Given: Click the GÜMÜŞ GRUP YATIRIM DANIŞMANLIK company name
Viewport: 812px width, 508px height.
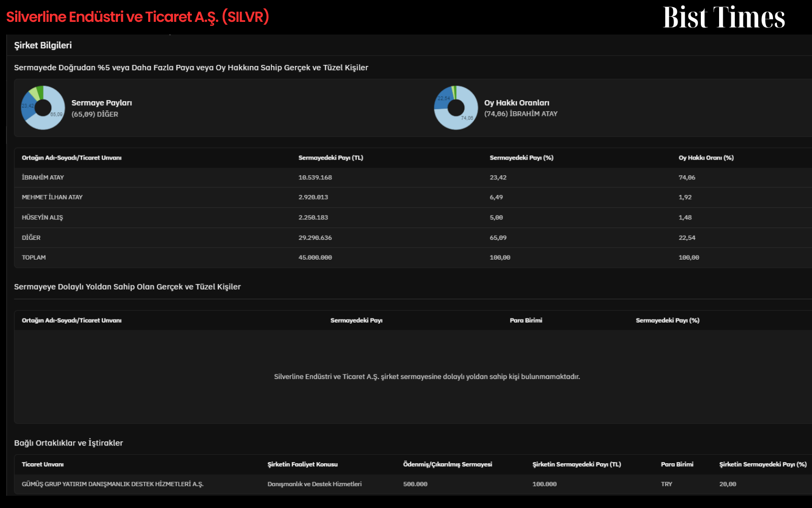Looking at the screenshot, I should (113, 484).
